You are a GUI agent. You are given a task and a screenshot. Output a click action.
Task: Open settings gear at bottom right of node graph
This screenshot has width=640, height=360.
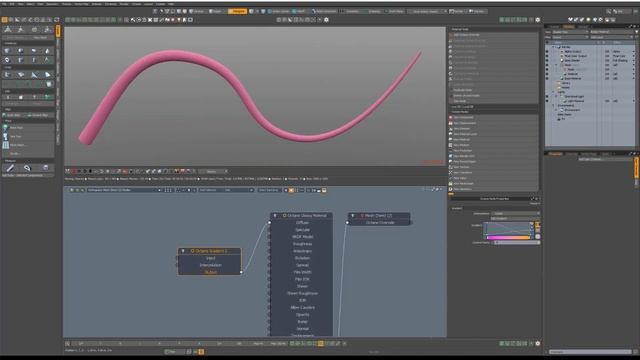(x=538, y=344)
